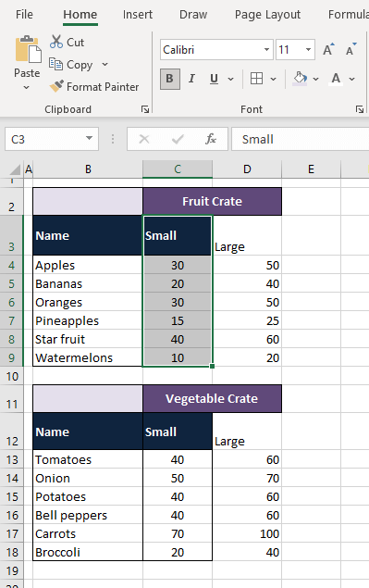Confirm the formula bar entry with checkmark
This screenshot has width=369, height=588.
coord(178,139)
